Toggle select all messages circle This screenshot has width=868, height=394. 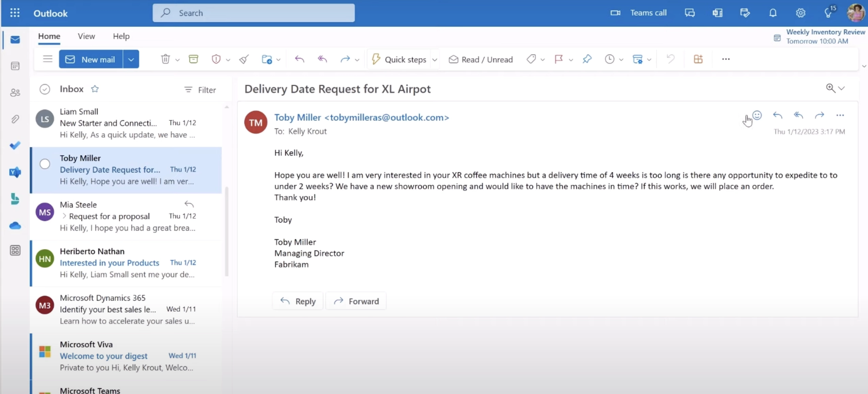[x=45, y=89]
